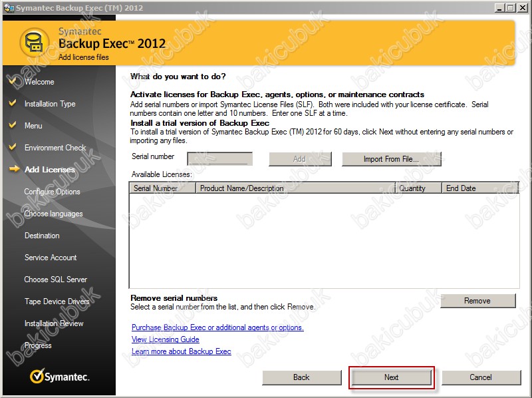Select the Environment Check step
This screenshot has width=532, height=398.
pos(55,148)
